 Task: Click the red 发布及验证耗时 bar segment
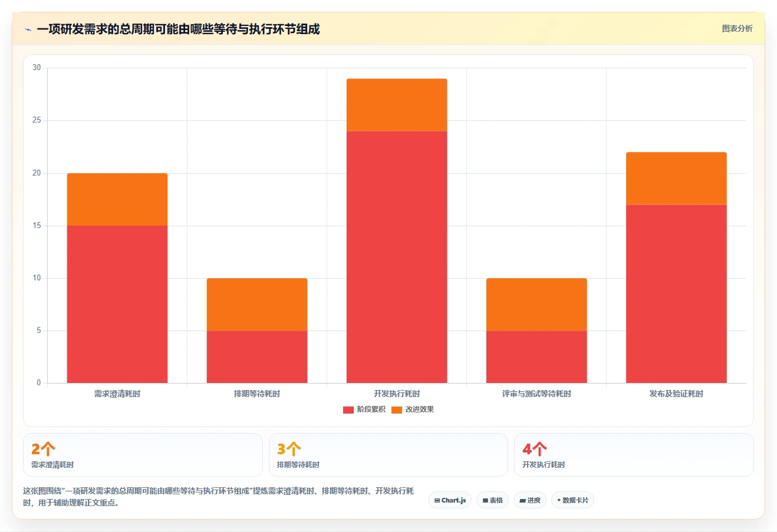tap(676, 293)
